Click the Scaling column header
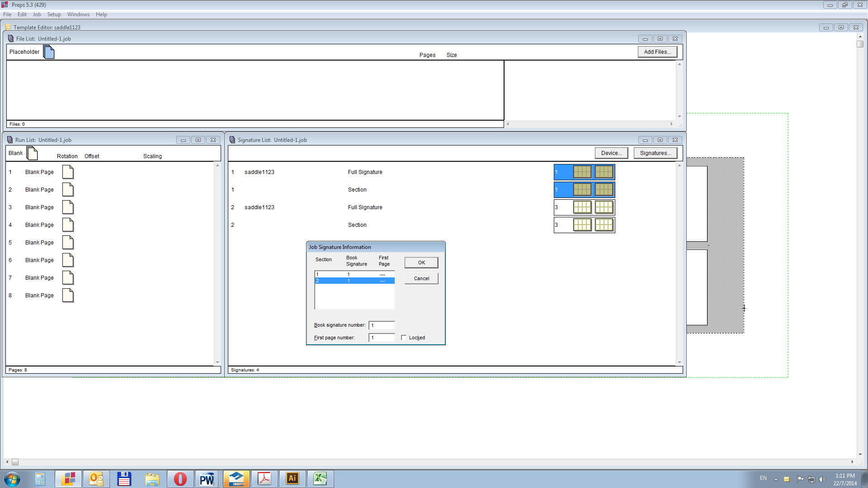 (x=152, y=156)
